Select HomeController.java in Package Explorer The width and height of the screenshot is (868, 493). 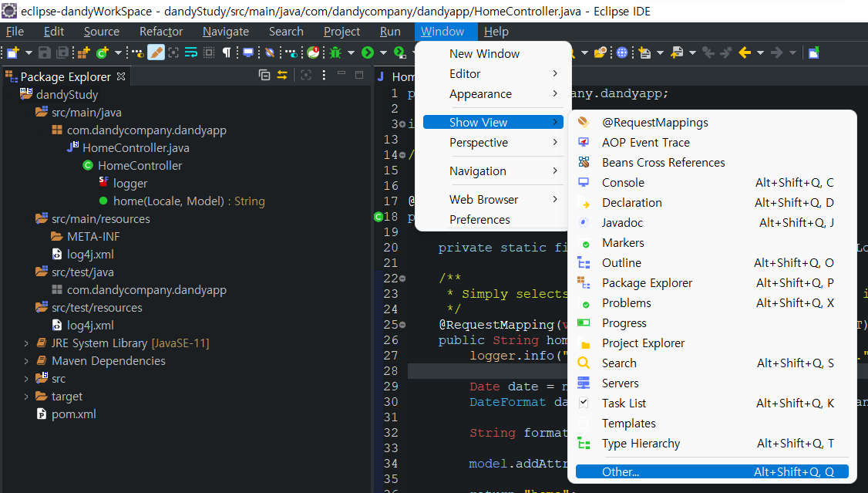pyautogui.click(x=136, y=148)
